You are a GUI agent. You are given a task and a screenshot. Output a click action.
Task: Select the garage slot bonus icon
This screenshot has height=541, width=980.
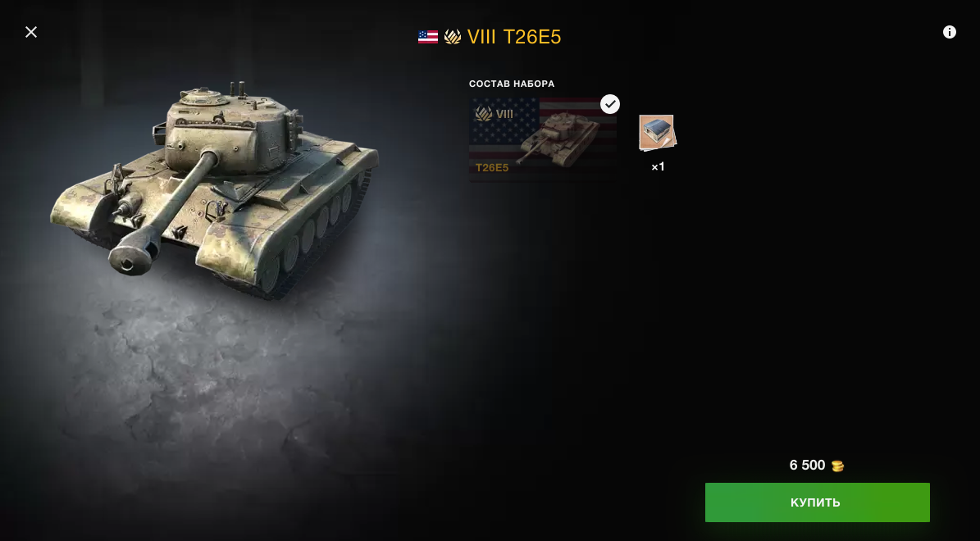(x=657, y=133)
